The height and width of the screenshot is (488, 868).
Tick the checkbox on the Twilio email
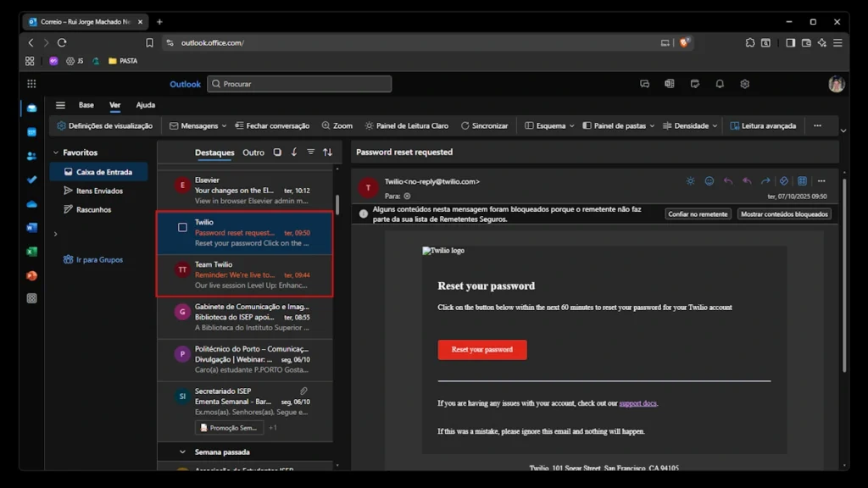click(x=182, y=227)
